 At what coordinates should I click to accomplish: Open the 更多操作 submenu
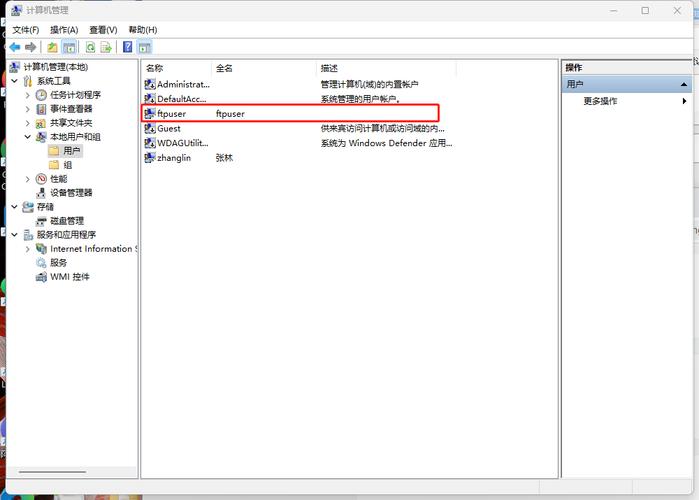[635, 101]
